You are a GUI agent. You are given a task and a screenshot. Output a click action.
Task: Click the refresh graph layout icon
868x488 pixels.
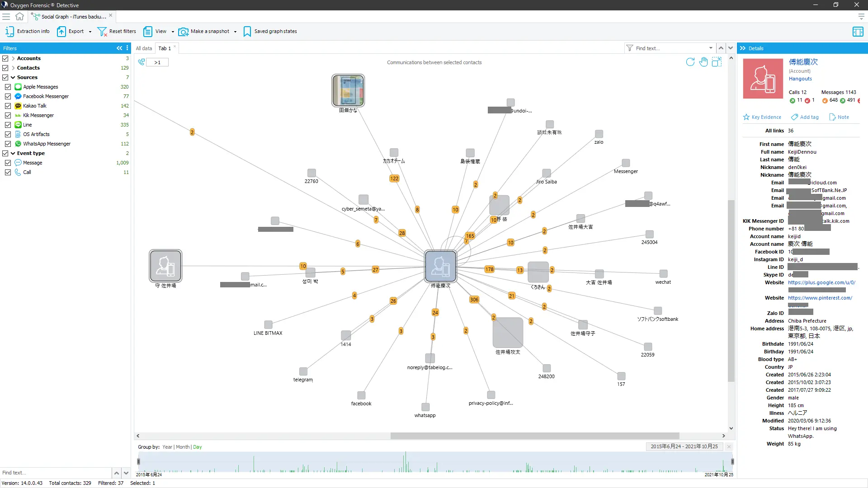click(690, 62)
